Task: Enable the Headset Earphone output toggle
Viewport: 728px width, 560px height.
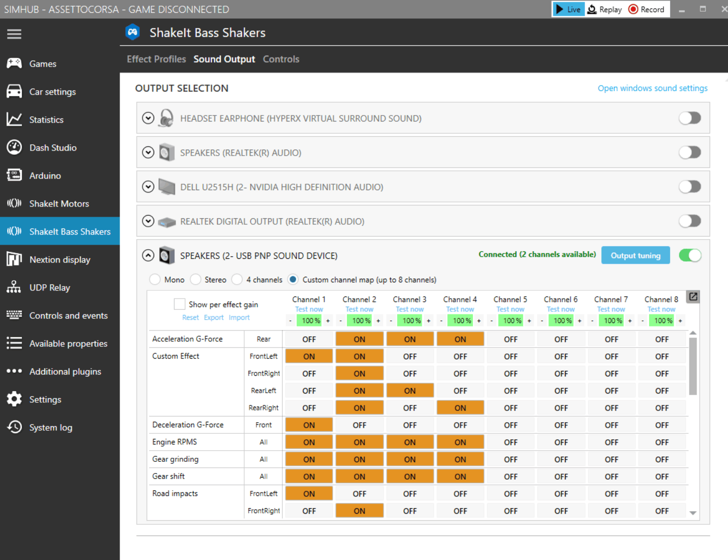Action: click(689, 118)
